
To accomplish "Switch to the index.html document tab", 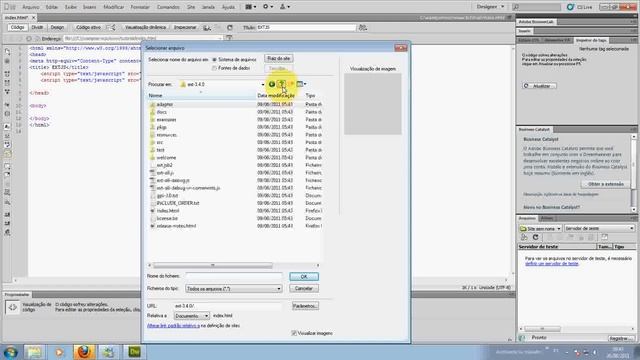I will [x=16, y=18].
